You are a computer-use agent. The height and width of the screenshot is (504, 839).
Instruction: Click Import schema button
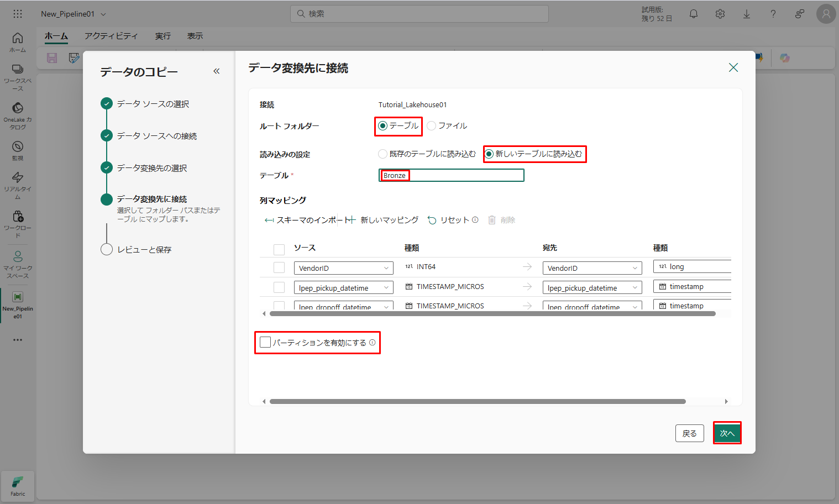[307, 220]
